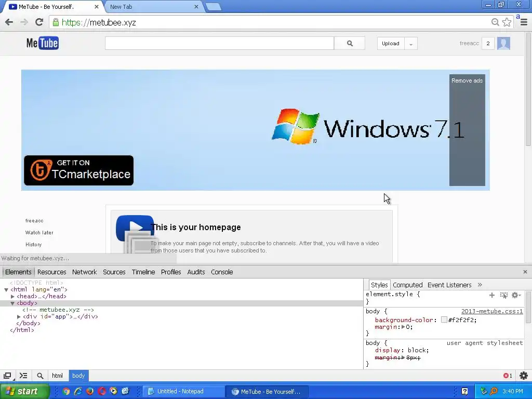Select the body breadcrumb in DevTools
The image size is (532, 399).
click(x=78, y=376)
